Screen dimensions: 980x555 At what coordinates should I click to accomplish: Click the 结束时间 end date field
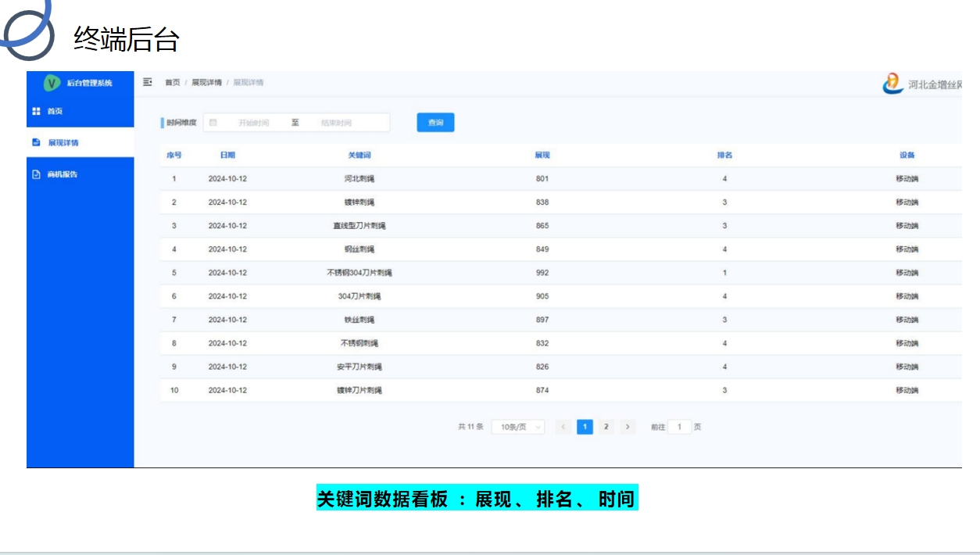point(337,123)
